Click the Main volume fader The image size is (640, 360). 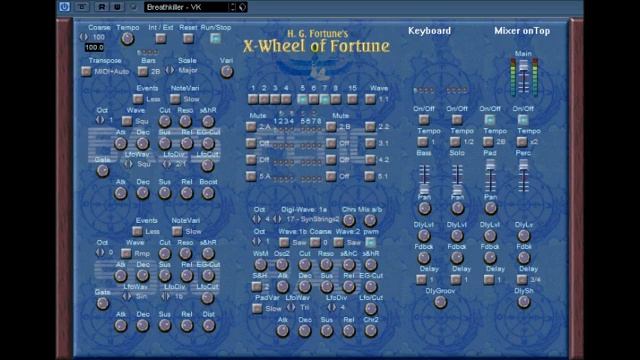click(x=524, y=65)
